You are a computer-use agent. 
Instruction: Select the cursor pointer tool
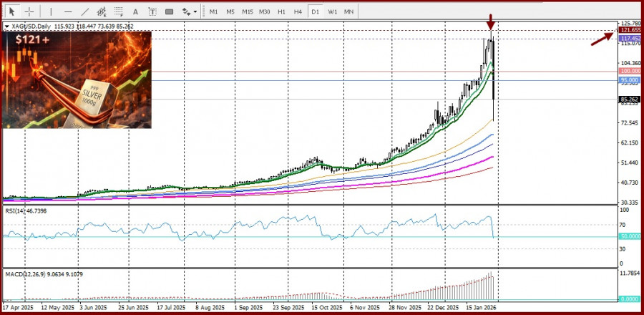coord(12,12)
